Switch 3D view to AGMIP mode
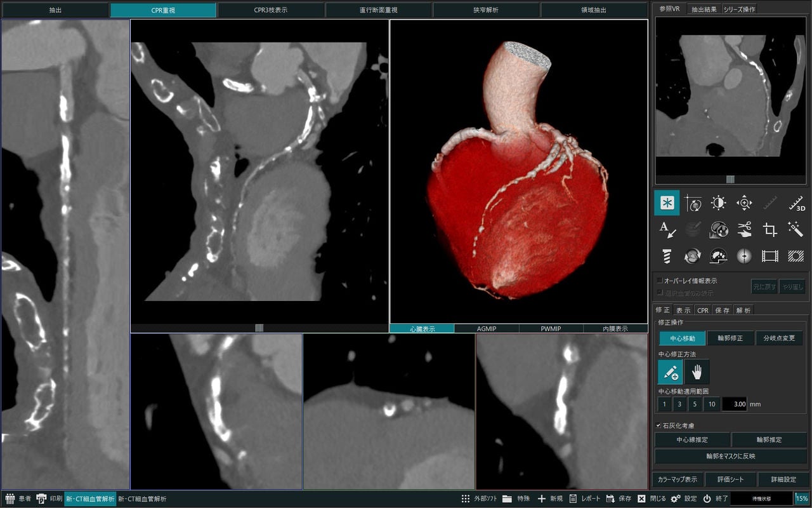 coord(487,328)
